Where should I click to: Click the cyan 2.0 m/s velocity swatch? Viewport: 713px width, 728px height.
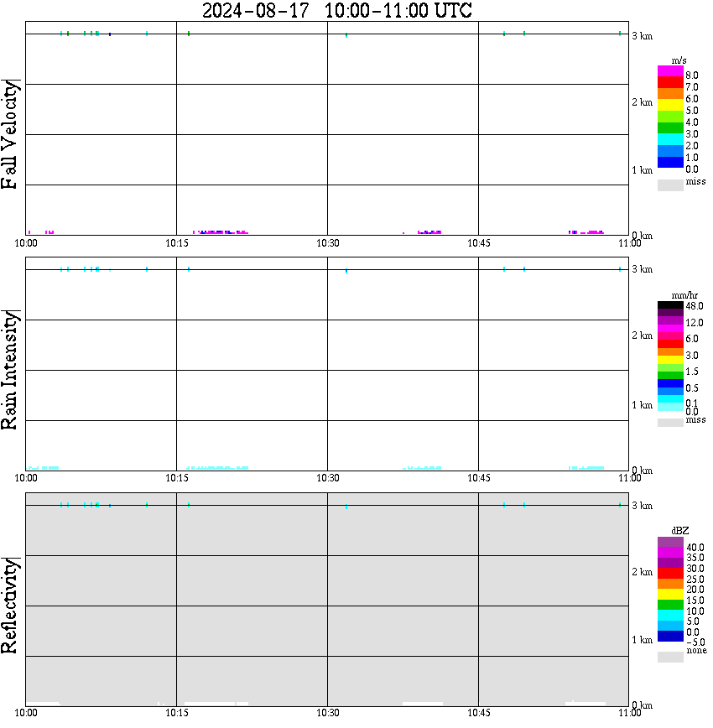coord(670,140)
